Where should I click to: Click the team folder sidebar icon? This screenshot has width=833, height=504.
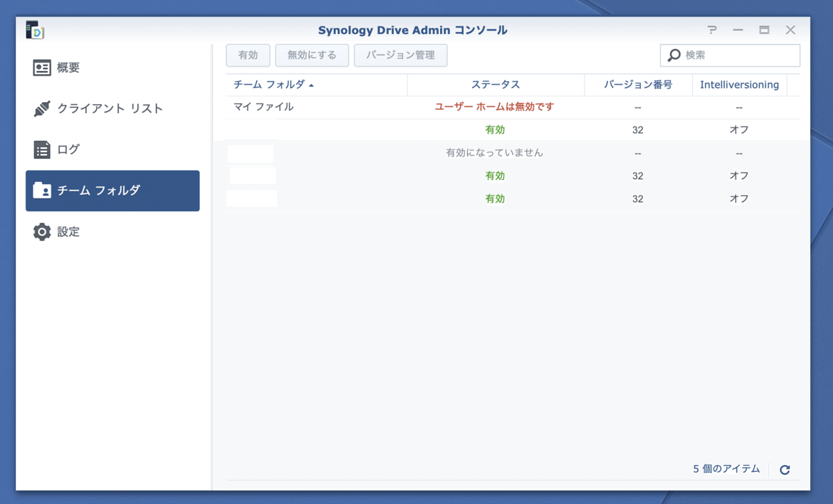[x=42, y=191]
